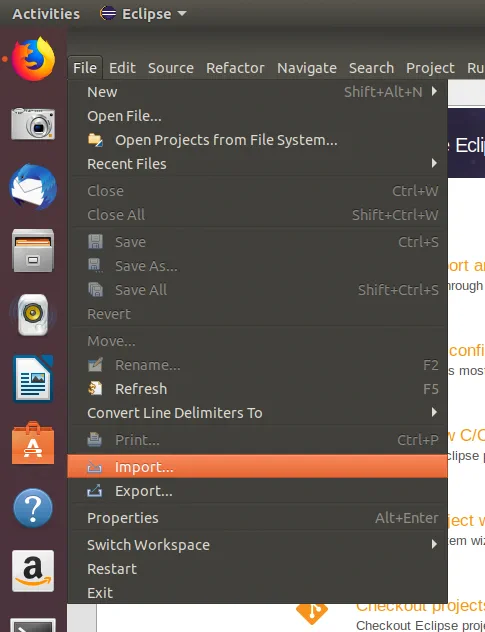Open LibreOffice Writer from dock
Screen dimensions: 485x632
pos(33,379)
